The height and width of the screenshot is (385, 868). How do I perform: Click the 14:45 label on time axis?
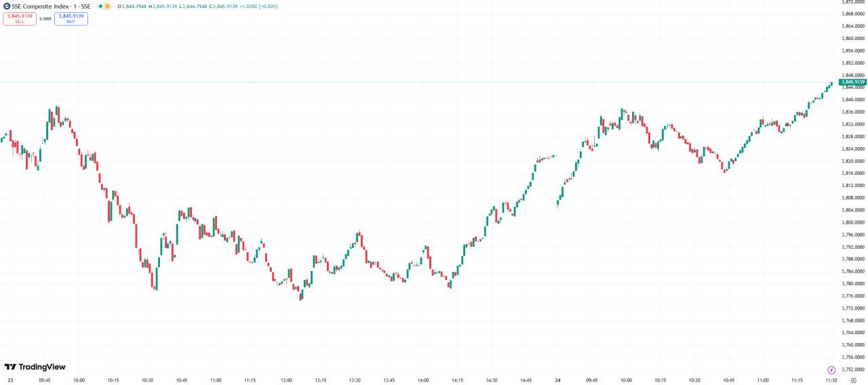point(526,381)
